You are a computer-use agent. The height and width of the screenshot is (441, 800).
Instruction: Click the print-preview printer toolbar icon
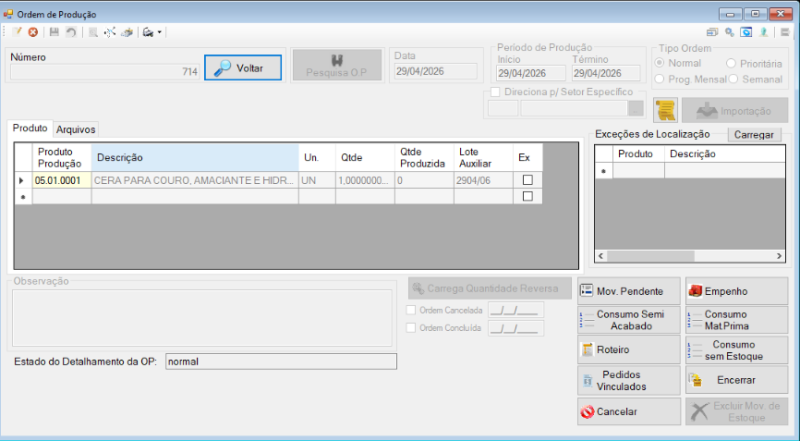[x=127, y=32]
